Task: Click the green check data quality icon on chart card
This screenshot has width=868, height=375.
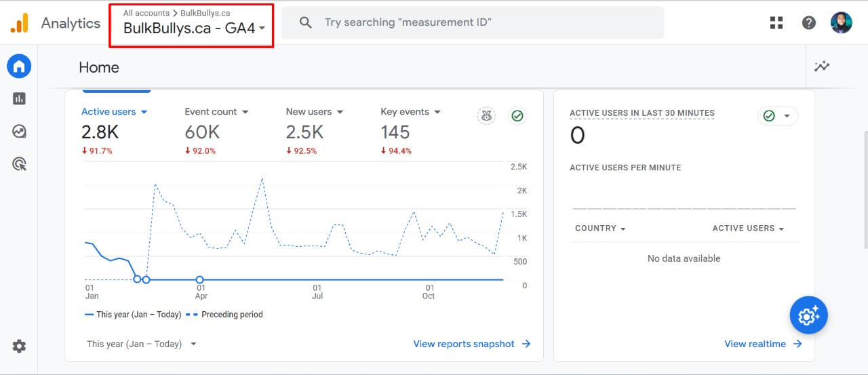Action: click(517, 116)
